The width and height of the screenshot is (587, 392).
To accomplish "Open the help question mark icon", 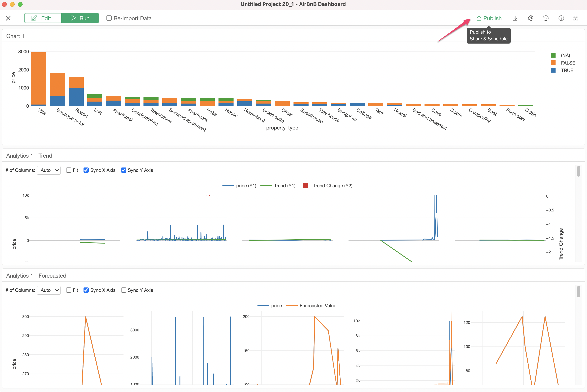I will point(575,18).
